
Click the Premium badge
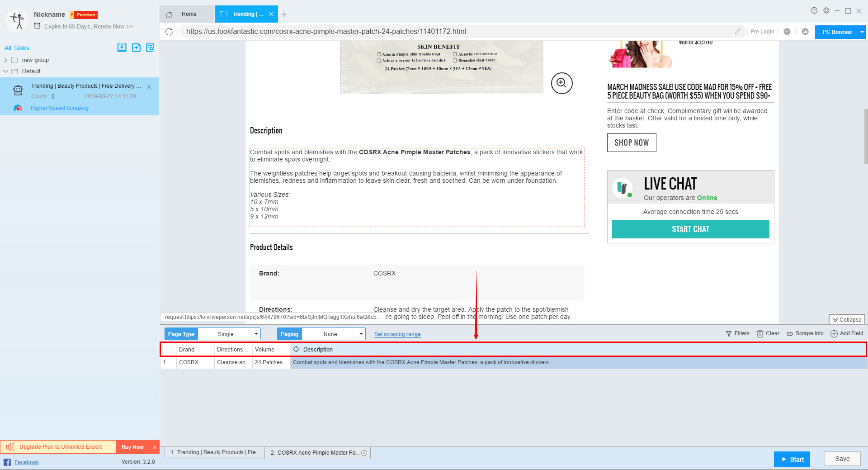(x=84, y=15)
